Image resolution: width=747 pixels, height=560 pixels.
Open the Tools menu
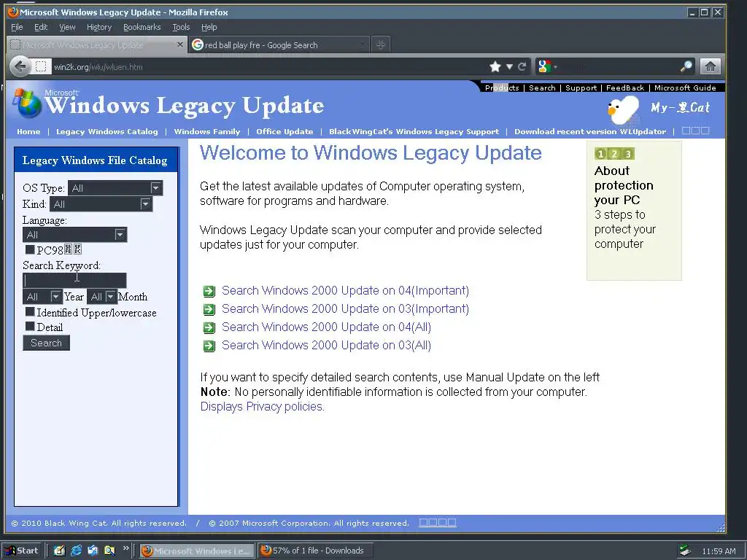click(181, 27)
